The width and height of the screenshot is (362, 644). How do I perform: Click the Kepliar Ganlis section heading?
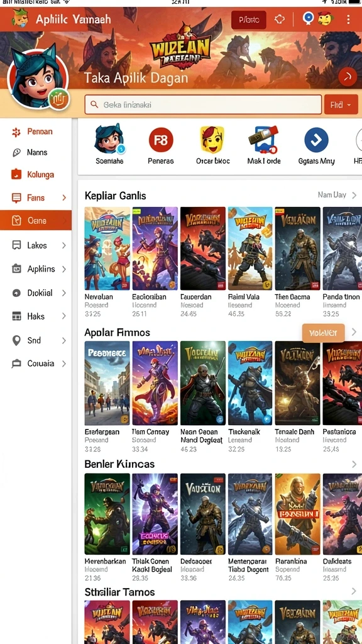[116, 196]
